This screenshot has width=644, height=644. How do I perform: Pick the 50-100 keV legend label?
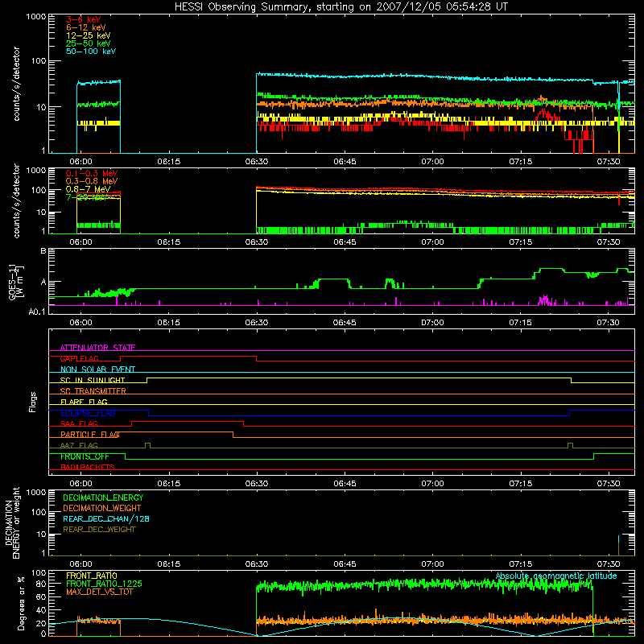coord(90,52)
